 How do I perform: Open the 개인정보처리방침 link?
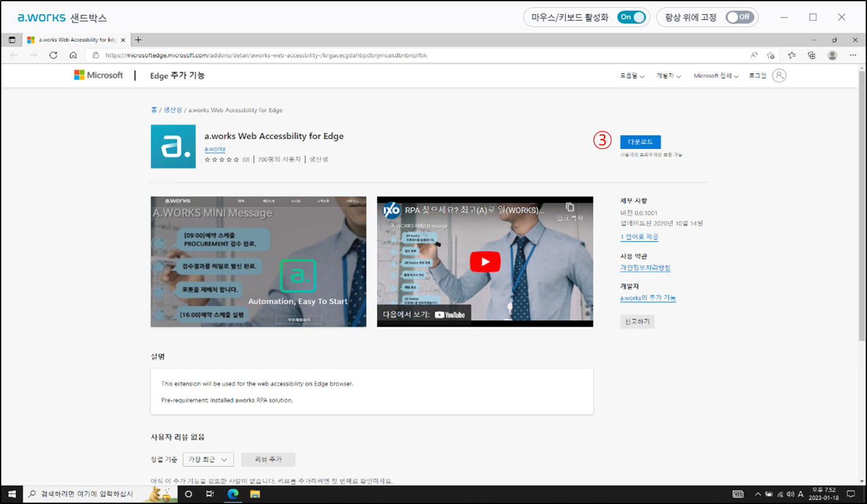click(x=645, y=268)
